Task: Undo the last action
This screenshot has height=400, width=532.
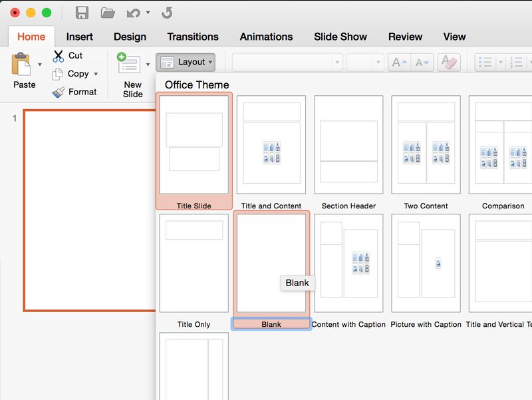Action: 134,13
